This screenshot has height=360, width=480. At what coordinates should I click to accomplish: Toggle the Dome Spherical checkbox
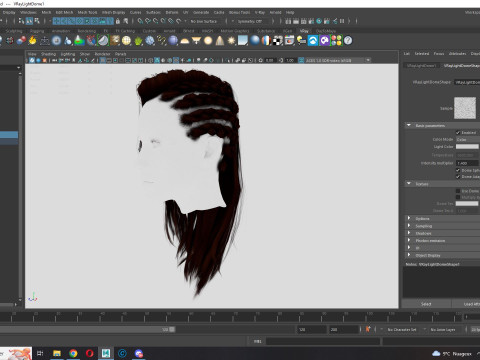(458, 170)
